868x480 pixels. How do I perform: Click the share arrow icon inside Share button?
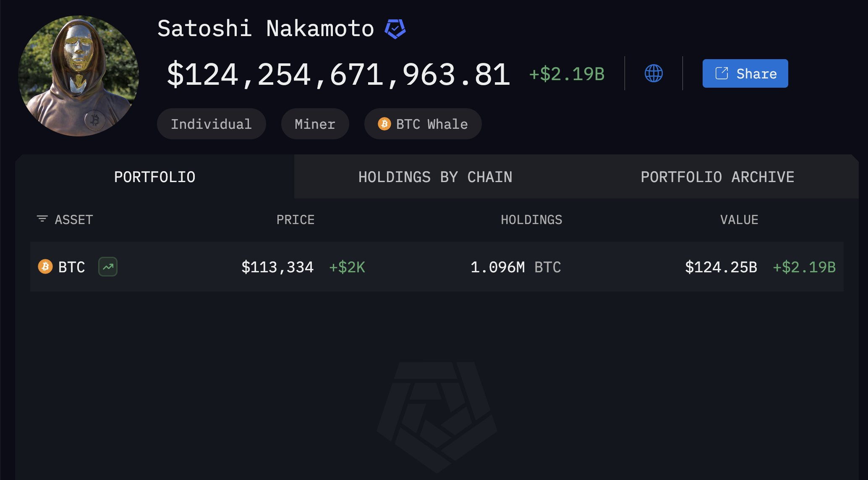pyautogui.click(x=722, y=73)
